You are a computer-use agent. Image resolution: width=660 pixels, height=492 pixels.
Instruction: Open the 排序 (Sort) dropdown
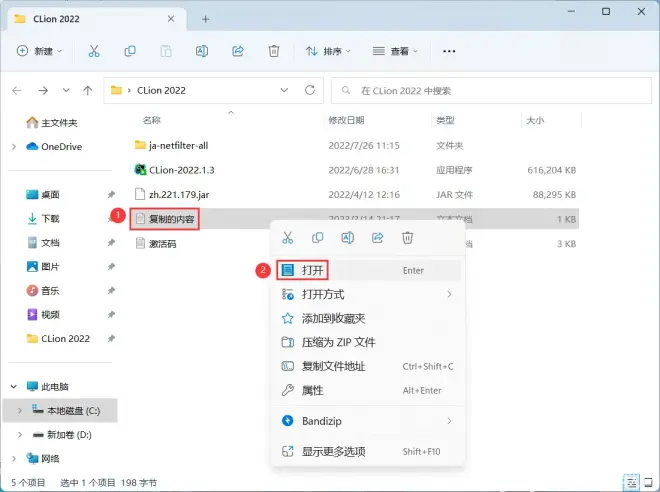pos(328,51)
